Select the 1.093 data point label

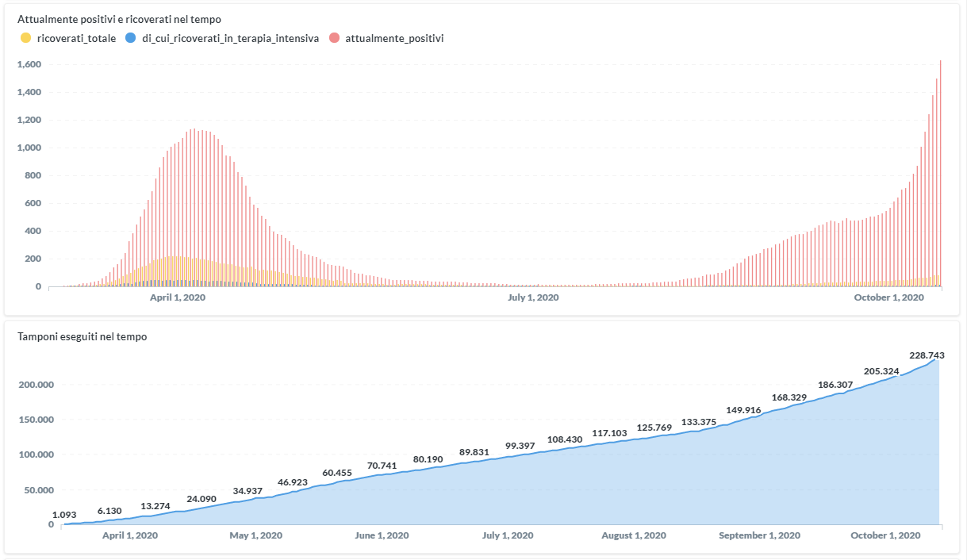[x=65, y=515]
